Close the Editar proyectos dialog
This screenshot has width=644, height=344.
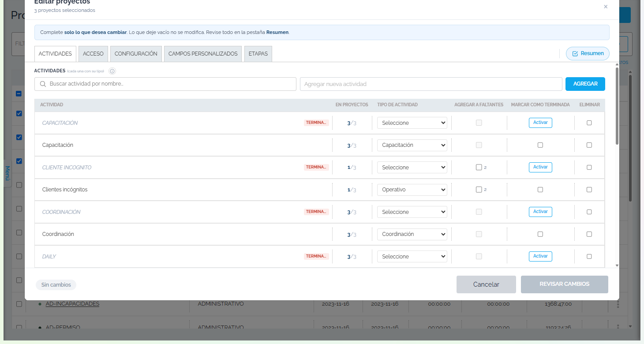pyautogui.click(x=606, y=7)
